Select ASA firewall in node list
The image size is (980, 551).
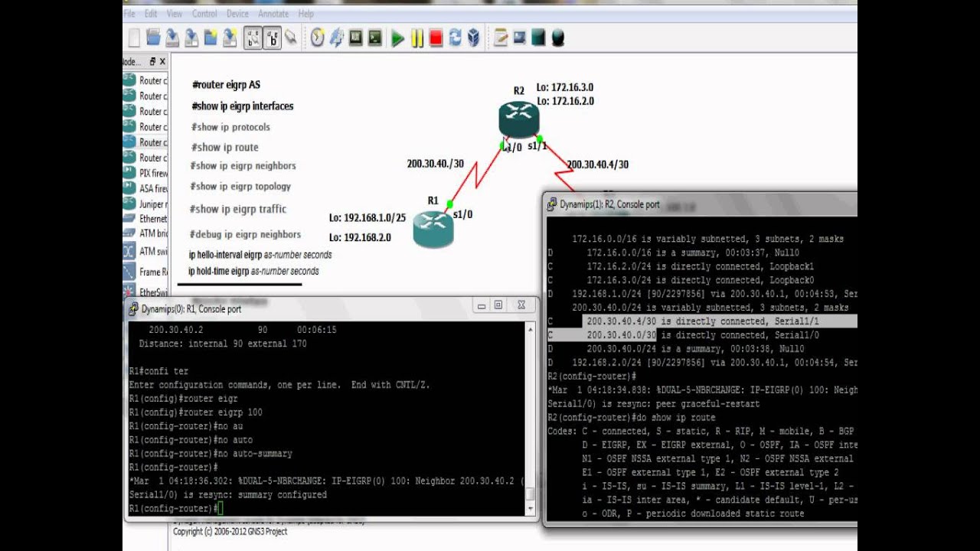(145, 188)
